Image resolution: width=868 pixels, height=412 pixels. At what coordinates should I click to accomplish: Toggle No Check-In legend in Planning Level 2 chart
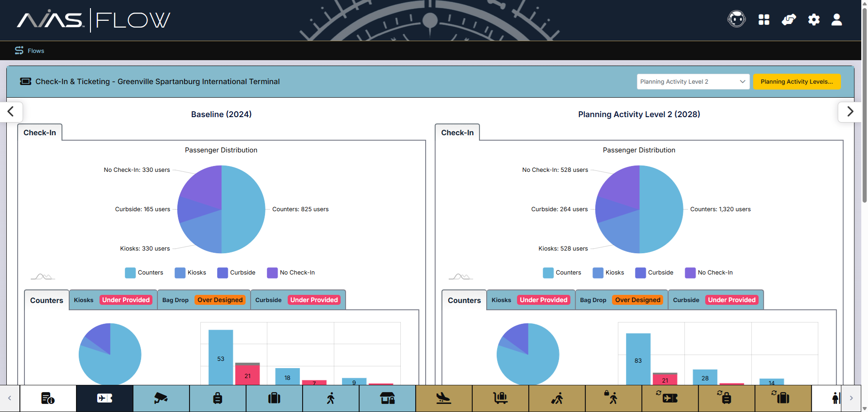(709, 273)
